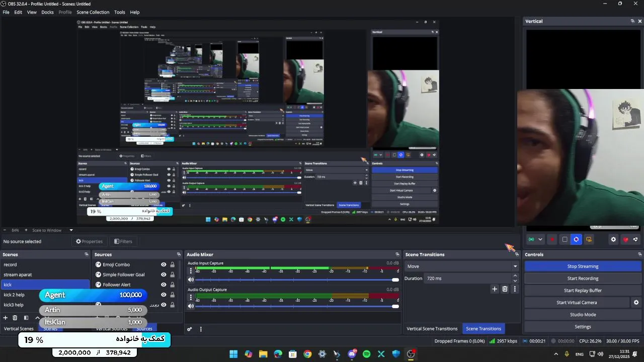The image size is (644, 362).
Task: Enable Studio Mode
Action: (583, 315)
